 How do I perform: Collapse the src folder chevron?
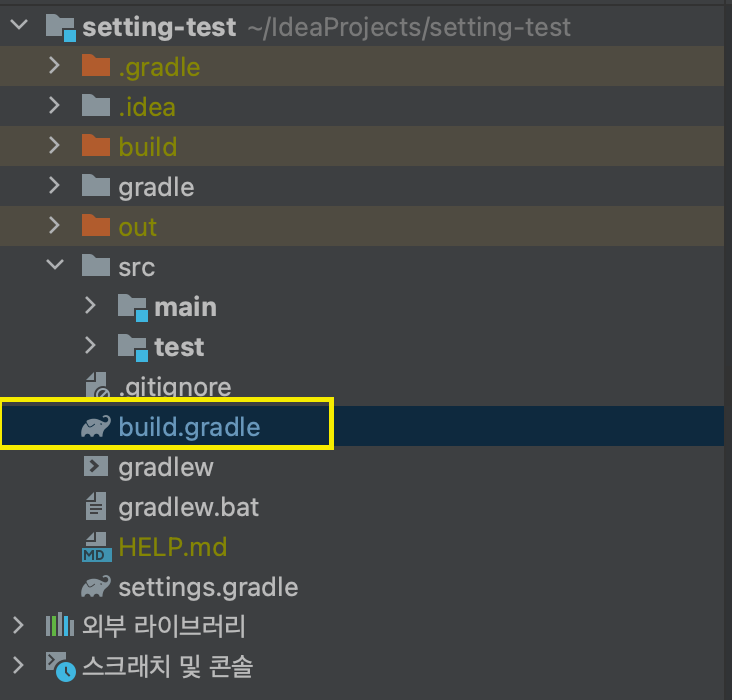click(x=55, y=265)
